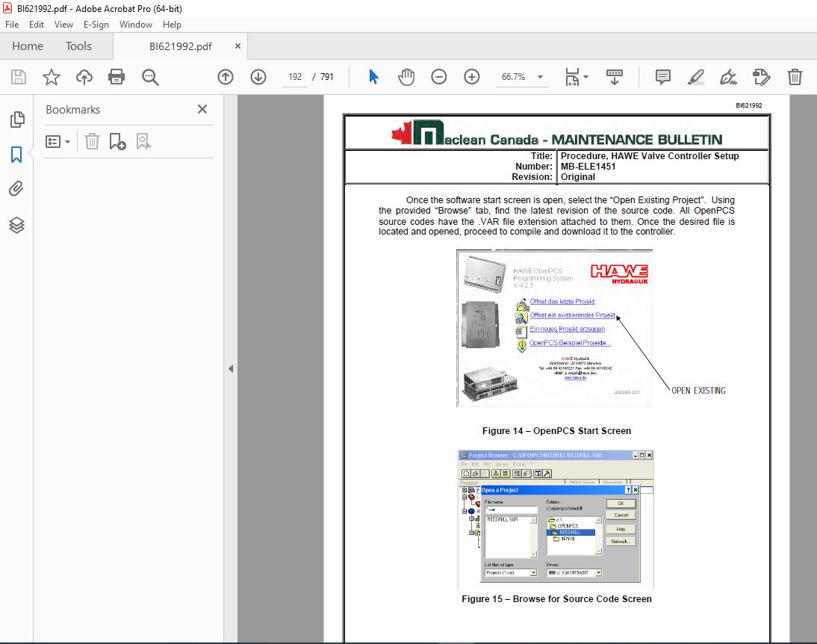Click the scrolling mode keyboard icon
This screenshot has height=644, width=817.
615,77
